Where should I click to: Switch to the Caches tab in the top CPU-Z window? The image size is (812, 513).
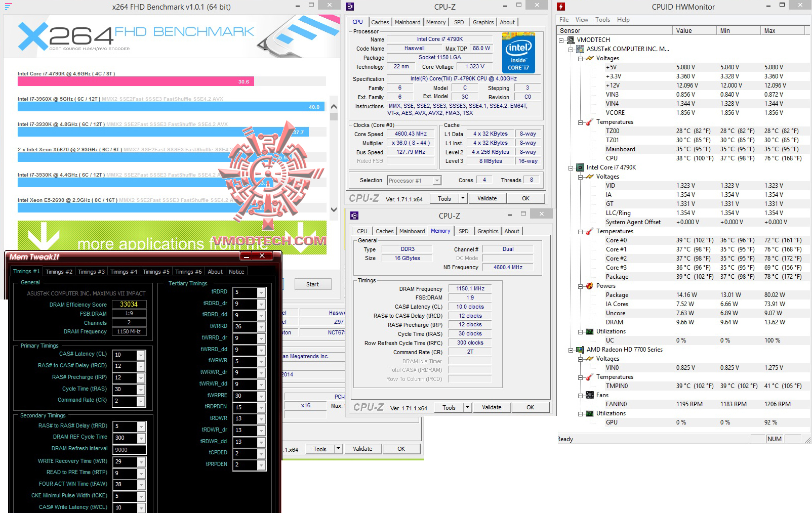point(380,22)
